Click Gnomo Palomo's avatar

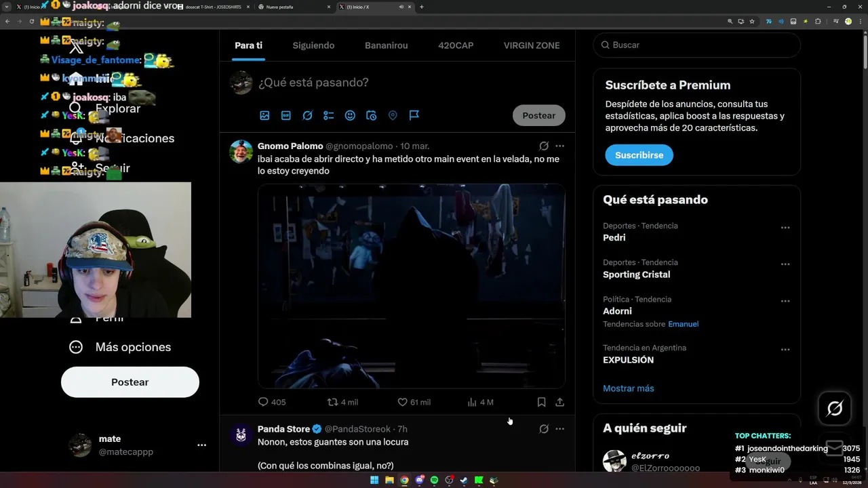pyautogui.click(x=241, y=152)
